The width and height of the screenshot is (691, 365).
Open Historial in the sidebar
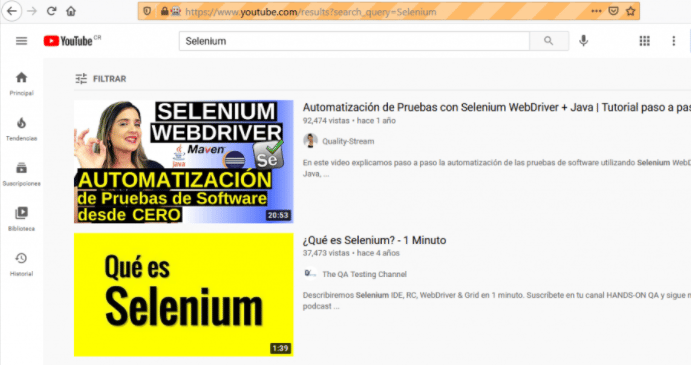21,264
